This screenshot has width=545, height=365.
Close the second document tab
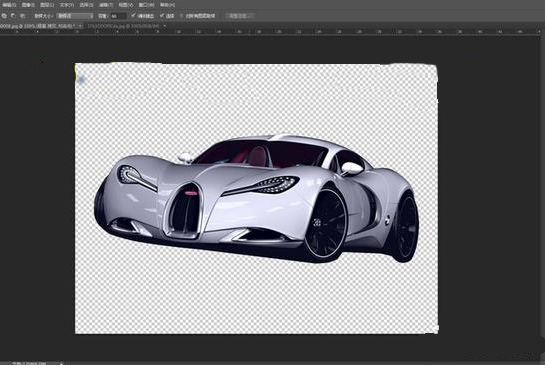[x=165, y=26]
